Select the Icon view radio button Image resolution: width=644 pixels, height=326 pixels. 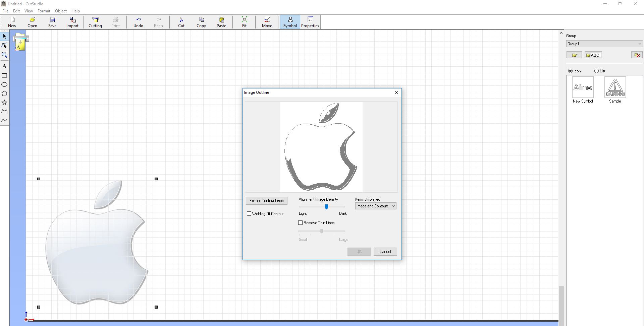[x=571, y=71]
